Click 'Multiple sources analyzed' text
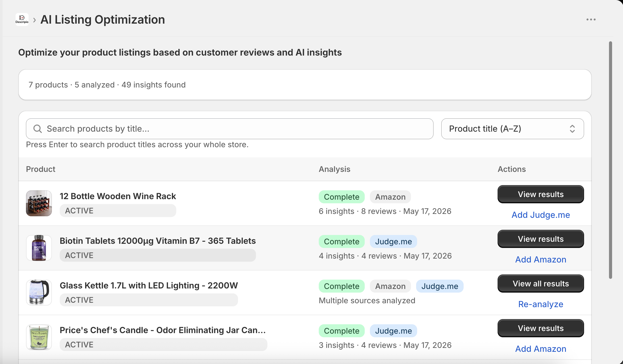 click(367, 301)
